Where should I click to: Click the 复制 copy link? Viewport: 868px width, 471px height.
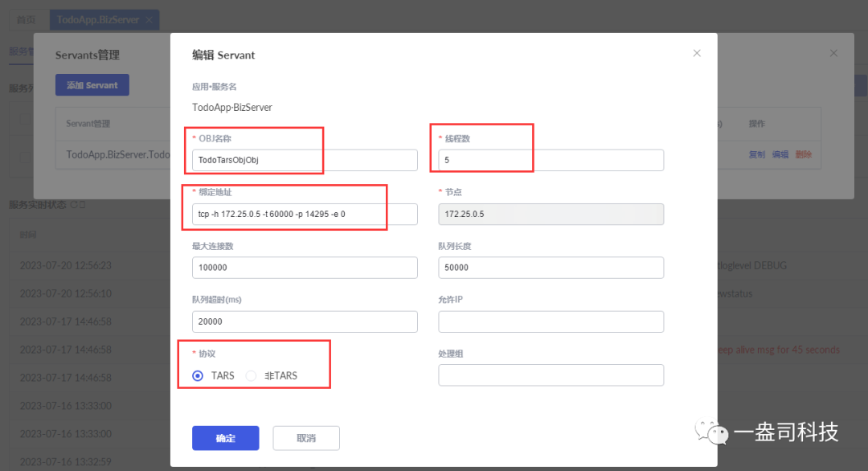click(x=756, y=154)
